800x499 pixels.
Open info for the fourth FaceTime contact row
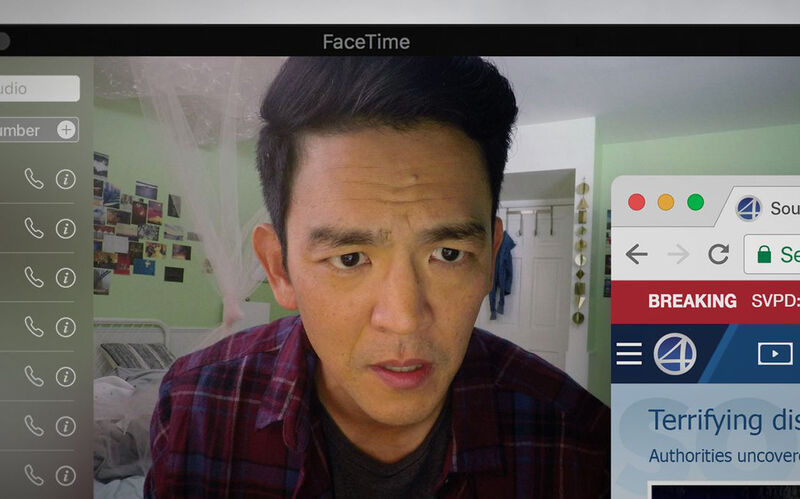[x=66, y=327]
